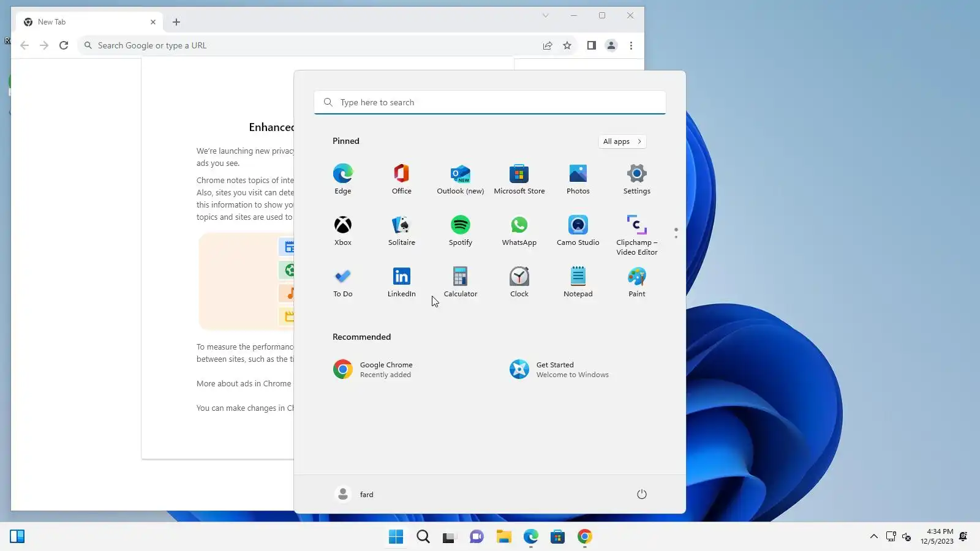Close the New Tab tab in Chrome

pos(153,22)
